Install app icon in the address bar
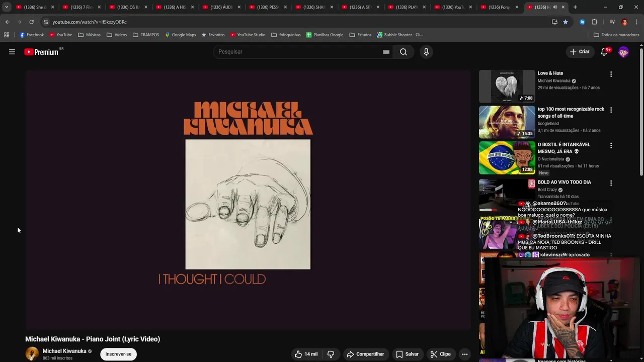This screenshot has width=644, height=362. (554, 22)
